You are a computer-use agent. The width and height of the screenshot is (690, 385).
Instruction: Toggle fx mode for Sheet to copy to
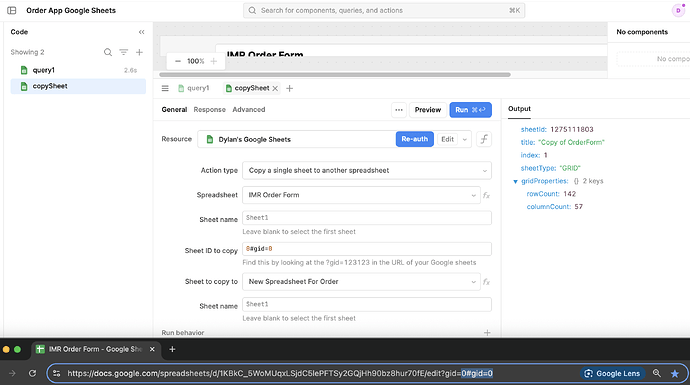click(486, 282)
